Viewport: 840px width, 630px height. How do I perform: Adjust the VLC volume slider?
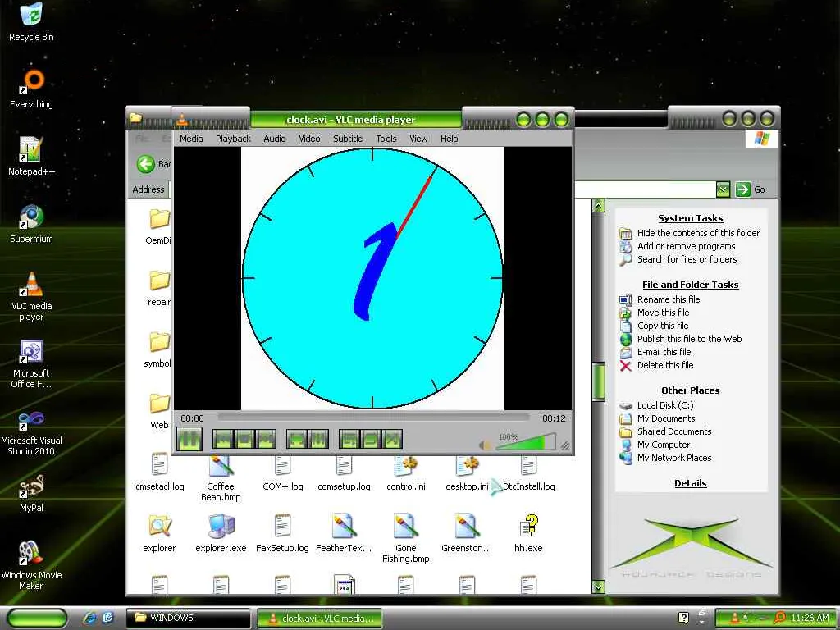pos(525,442)
